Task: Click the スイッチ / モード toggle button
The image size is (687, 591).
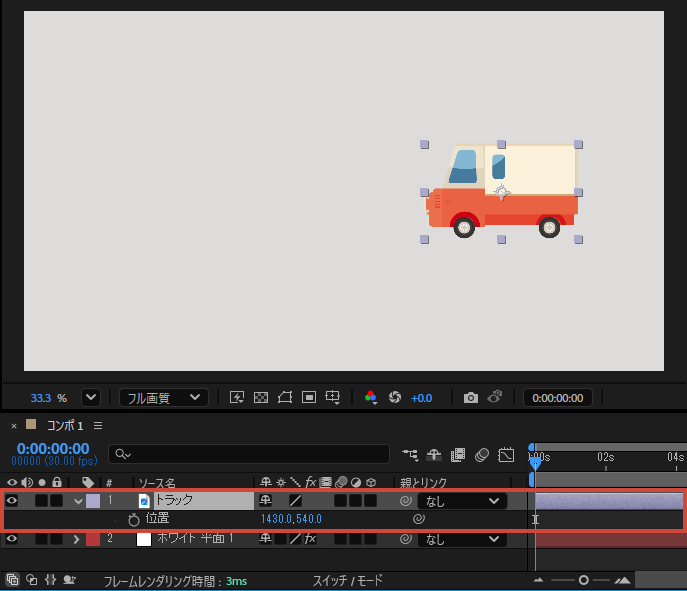Action: click(x=347, y=580)
